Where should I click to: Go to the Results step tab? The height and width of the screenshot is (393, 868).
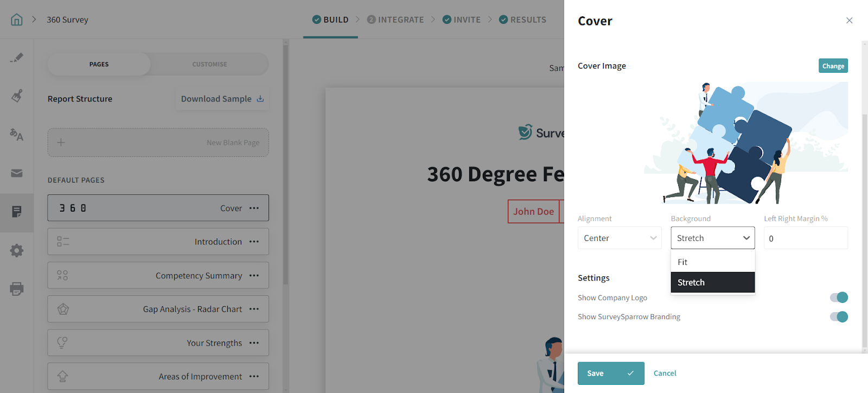click(x=522, y=20)
